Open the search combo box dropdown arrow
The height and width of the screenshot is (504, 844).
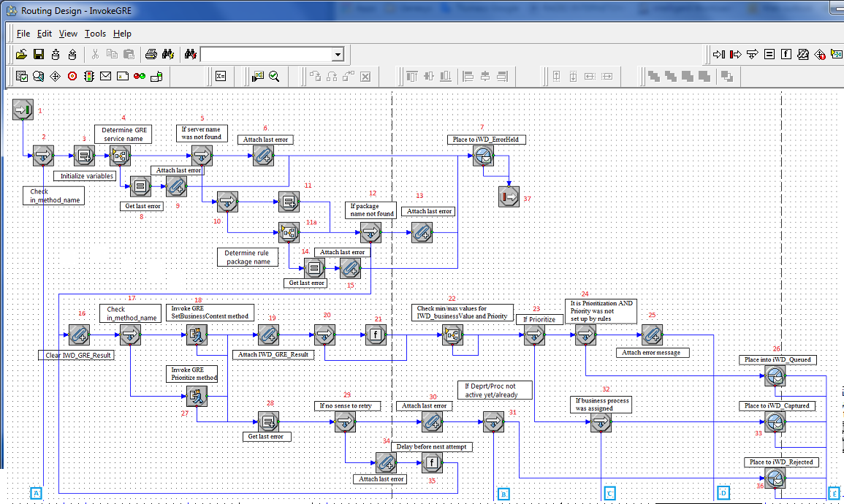point(338,55)
